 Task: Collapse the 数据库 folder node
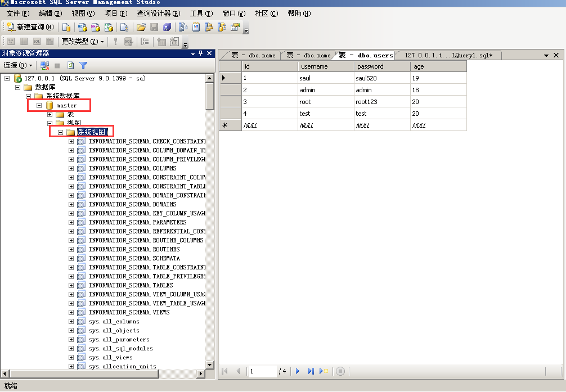17,87
